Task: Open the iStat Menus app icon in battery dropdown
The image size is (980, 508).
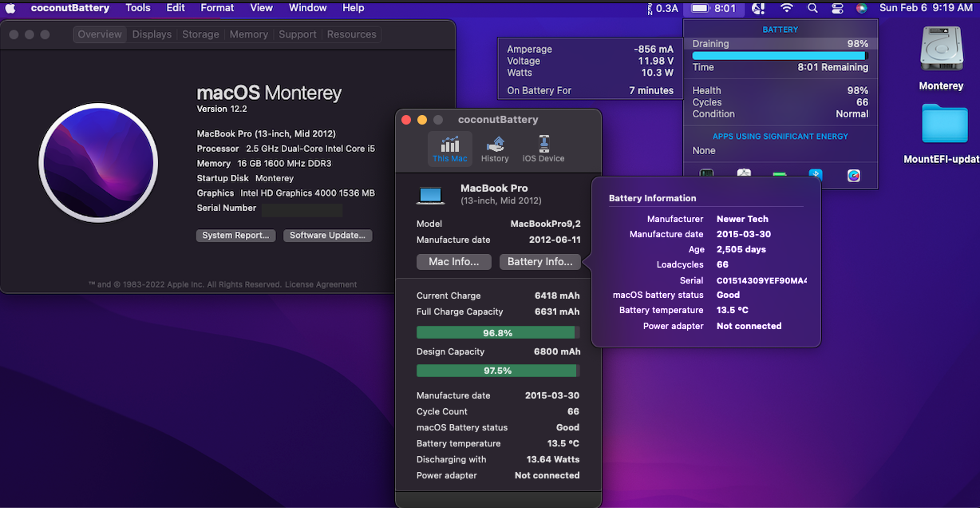Action: click(x=854, y=175)
